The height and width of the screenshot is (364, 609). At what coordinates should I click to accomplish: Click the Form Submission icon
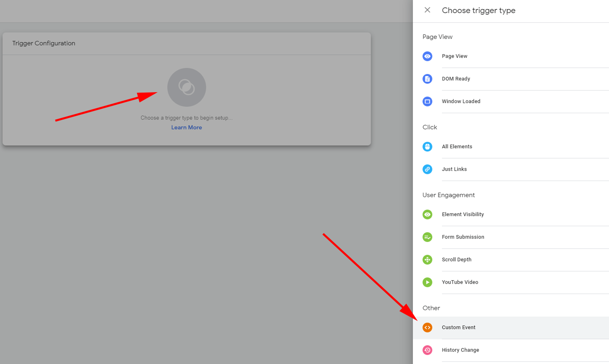coord(427,237)
